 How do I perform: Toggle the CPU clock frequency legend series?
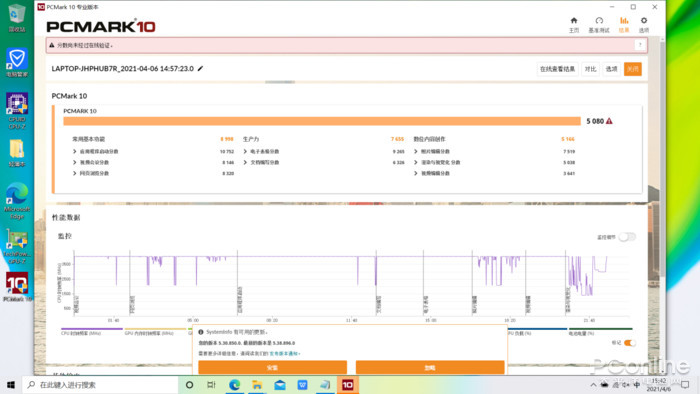[x=92, y=332]
